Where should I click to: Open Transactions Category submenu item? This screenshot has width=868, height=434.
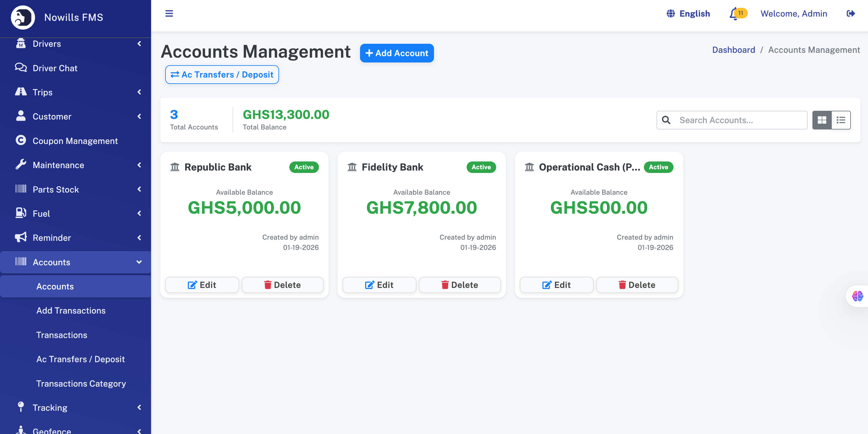[81, 384]
